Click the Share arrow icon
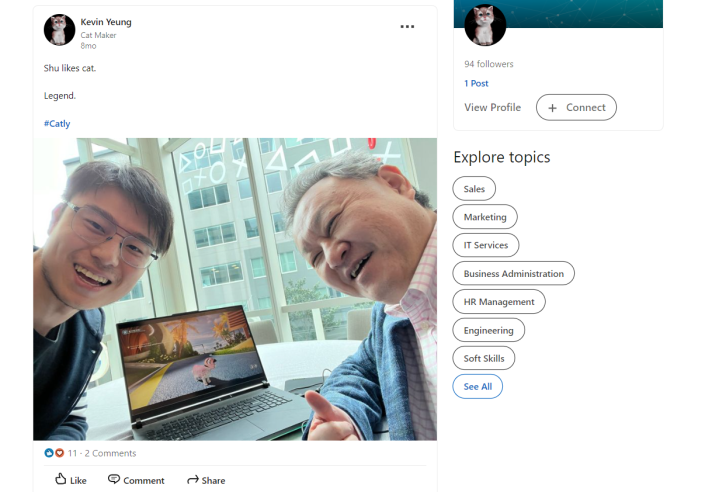The height and width of the screenshot is (492, 719). click(193, 480)
